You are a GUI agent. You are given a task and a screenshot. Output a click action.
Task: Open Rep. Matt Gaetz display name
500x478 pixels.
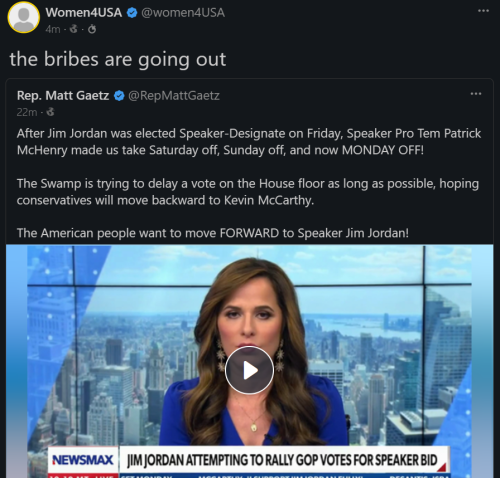coord(63,96)
